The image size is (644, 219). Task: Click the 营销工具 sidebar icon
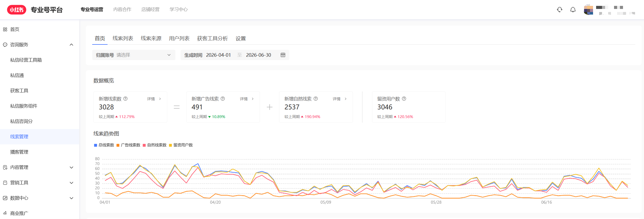pyautogui.click(x=5, y=183)
